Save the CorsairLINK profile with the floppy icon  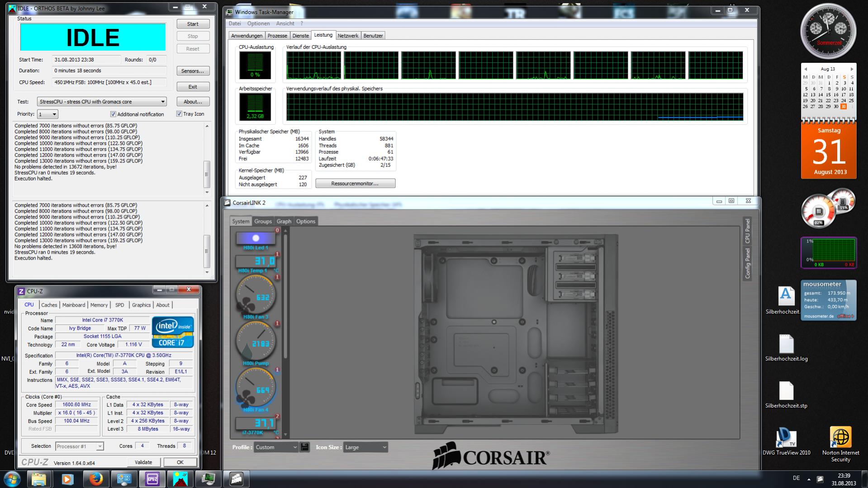(304, 447)
